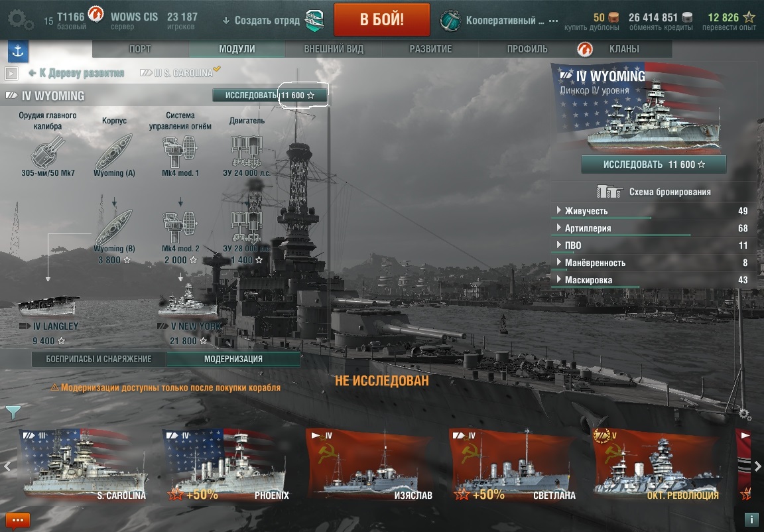Expand the Живучесть stats section
Viewport: 764px width, 532px height.
(653, 211)
